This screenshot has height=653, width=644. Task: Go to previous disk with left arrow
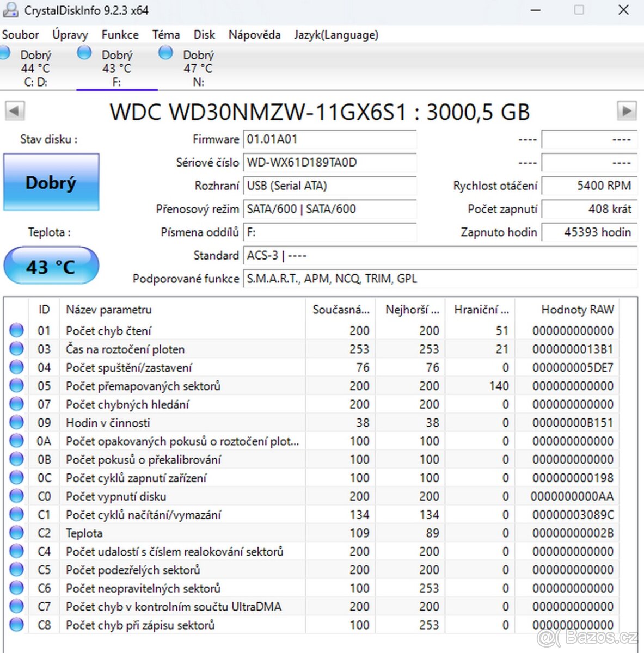tap(15, 111)
